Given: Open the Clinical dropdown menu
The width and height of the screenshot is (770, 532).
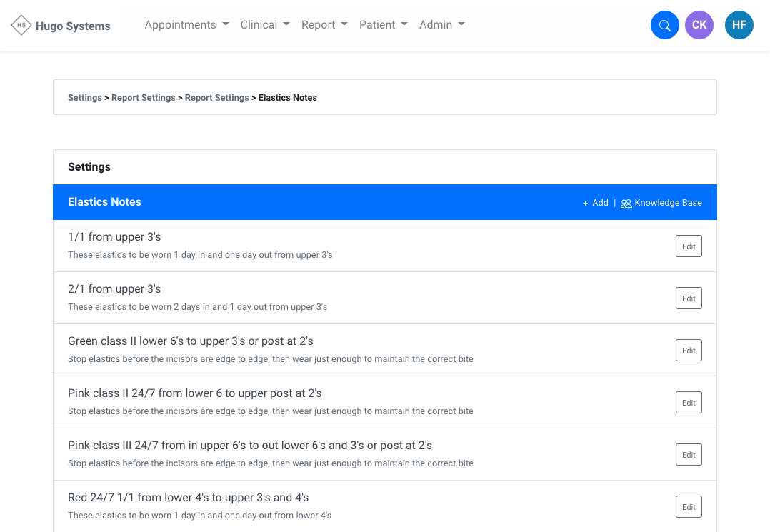Looking at the screenshot, I should 265,25.
